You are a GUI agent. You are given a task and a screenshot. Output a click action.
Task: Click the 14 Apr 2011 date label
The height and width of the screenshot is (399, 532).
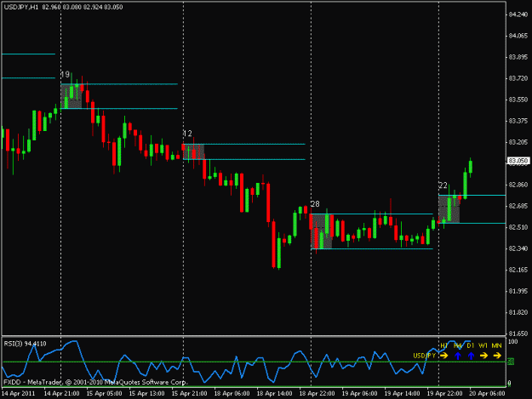19,393
